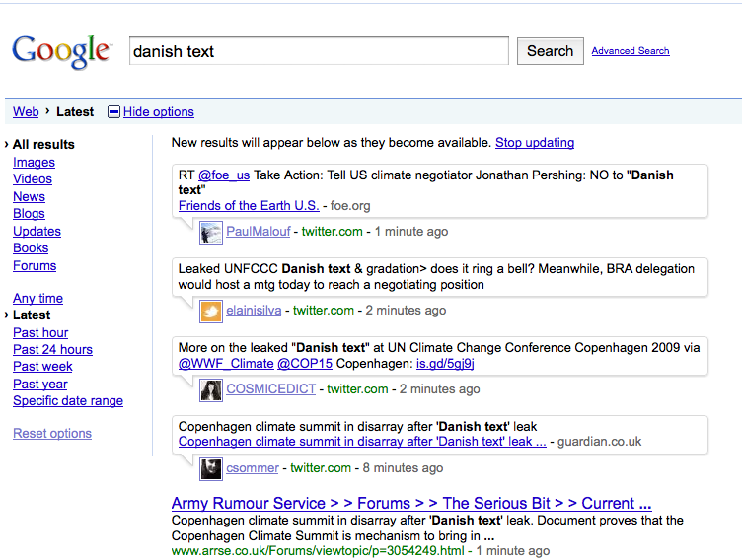
Task: Filter results by Images
Action: (35, 163)
